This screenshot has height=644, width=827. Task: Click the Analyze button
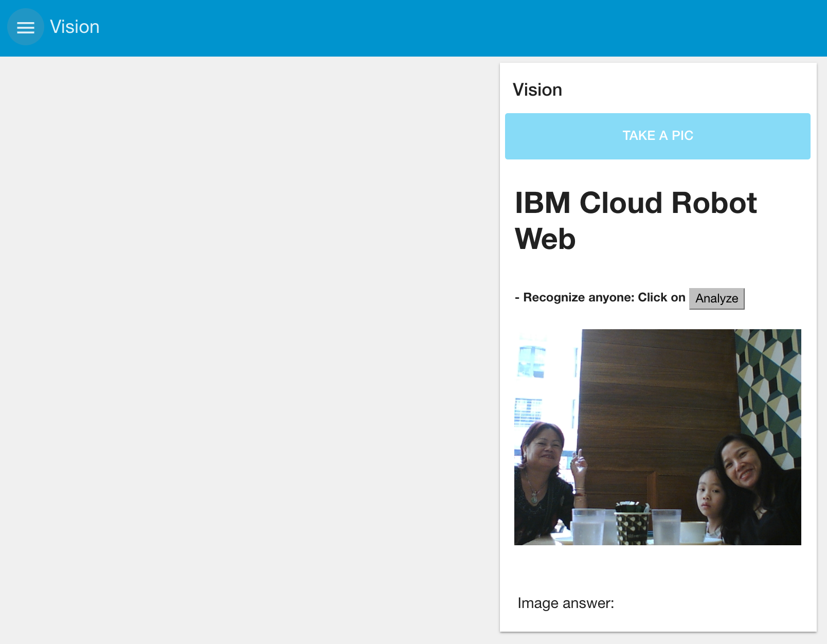717,298
